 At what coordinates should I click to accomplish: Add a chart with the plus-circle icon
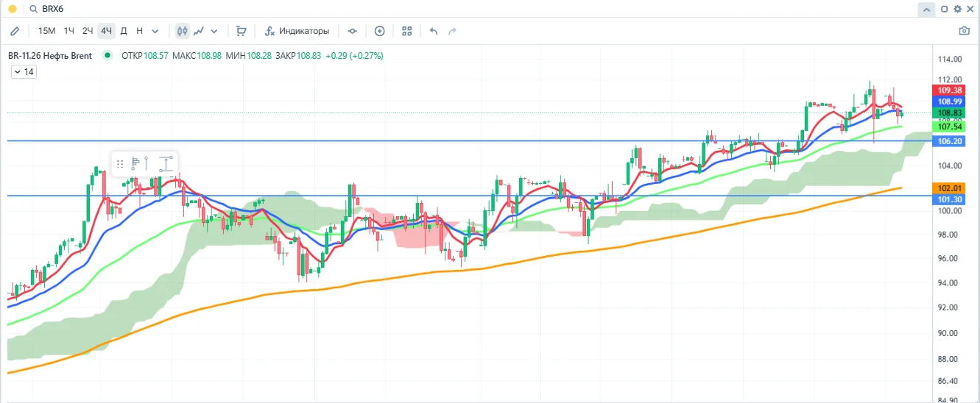click(380, 31)
